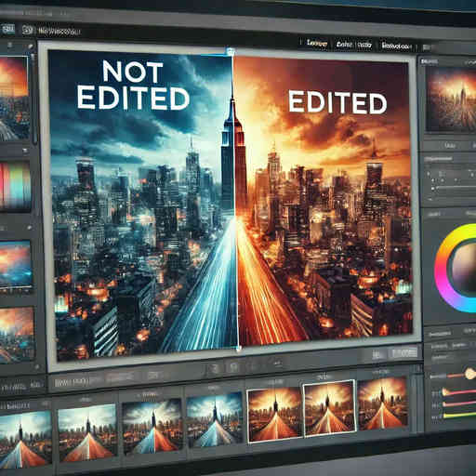Screen dimensions: 476x476
Task: Open the preview thumbnail in the right panel
Action: 451,99
